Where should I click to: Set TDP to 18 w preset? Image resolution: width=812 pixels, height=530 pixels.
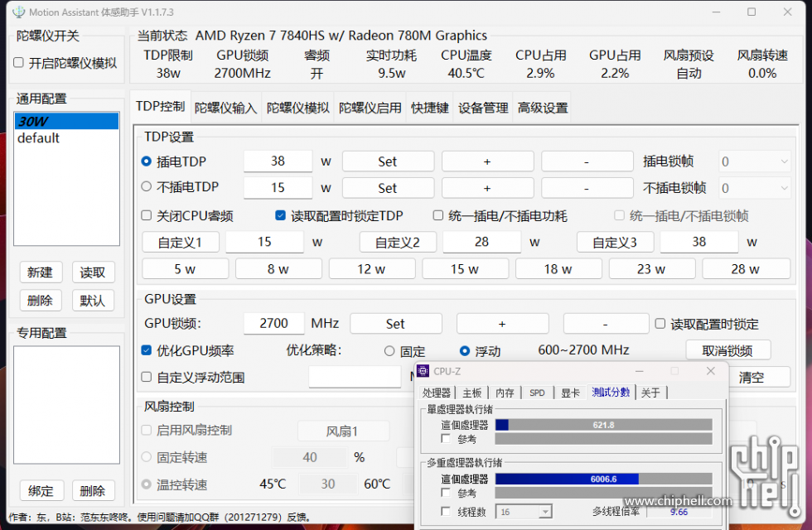pos(558,269)
